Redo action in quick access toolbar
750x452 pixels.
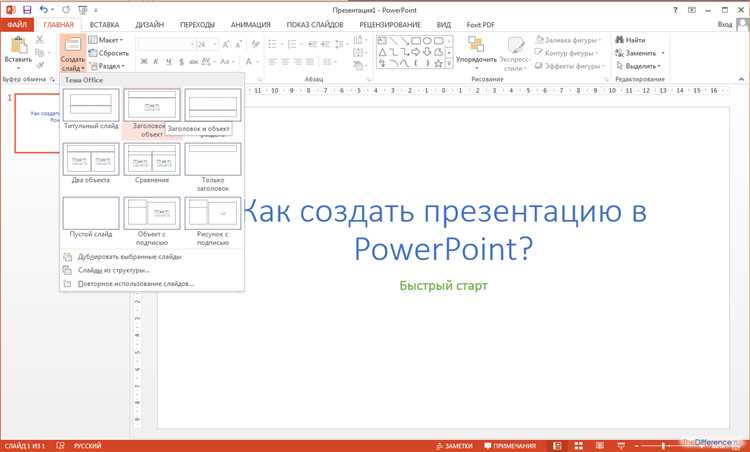click(x=66, y=10)
